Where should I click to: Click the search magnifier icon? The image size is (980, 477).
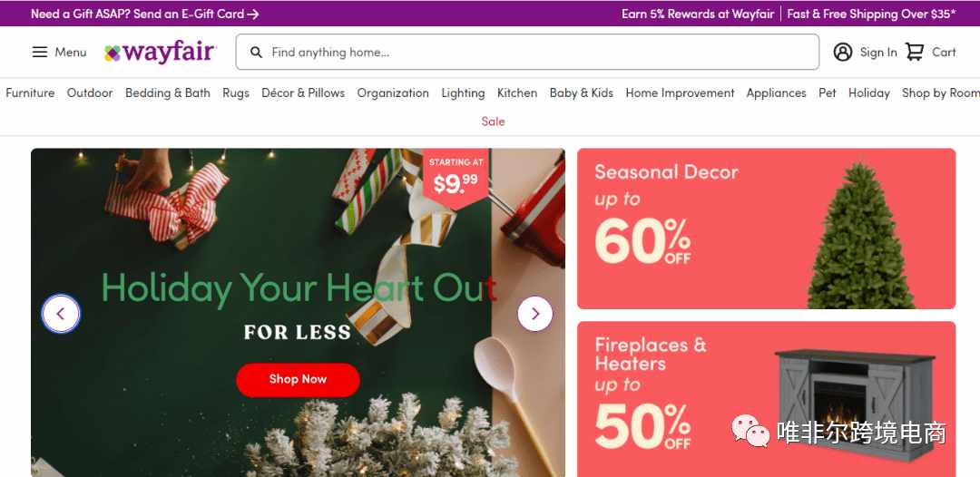256,53
